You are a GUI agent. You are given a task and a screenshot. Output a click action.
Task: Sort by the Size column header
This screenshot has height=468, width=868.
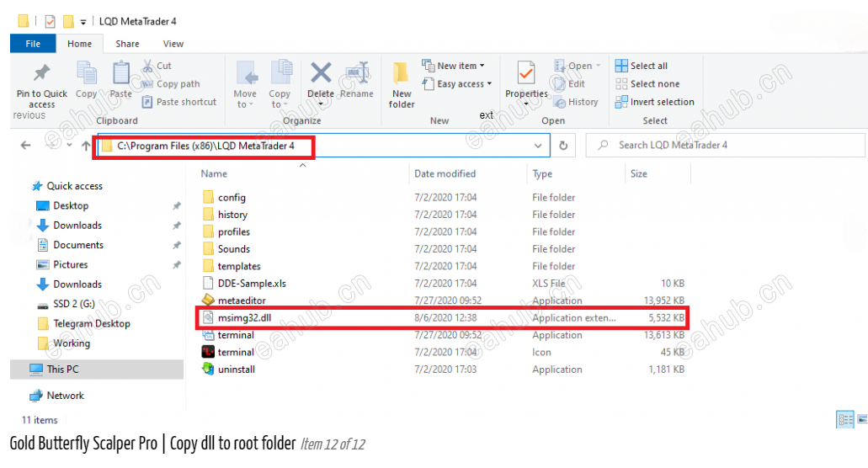coord(639,173)
